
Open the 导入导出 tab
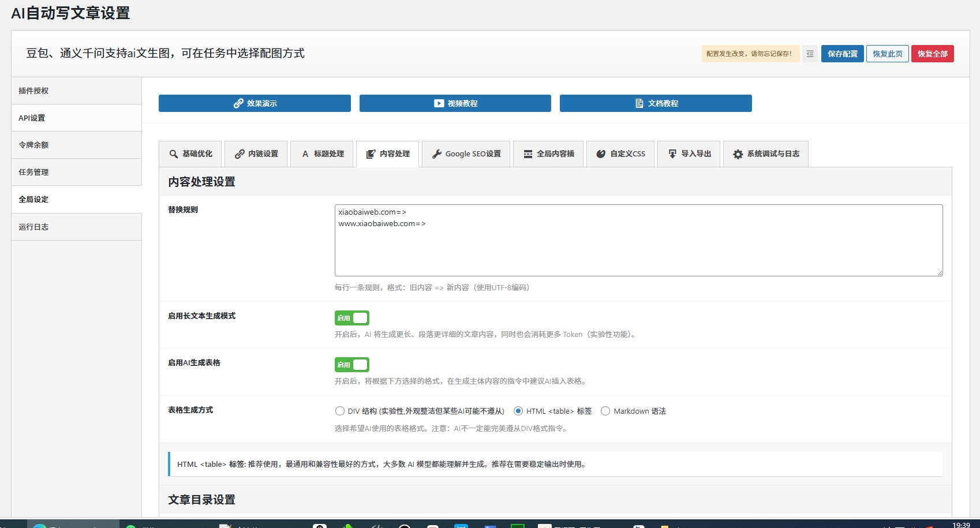click(689, 154)
